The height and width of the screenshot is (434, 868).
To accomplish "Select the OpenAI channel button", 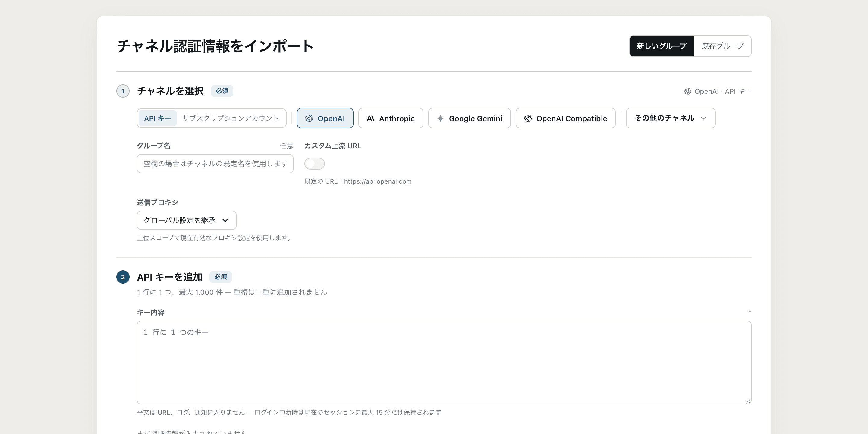I will coord(325,118).
